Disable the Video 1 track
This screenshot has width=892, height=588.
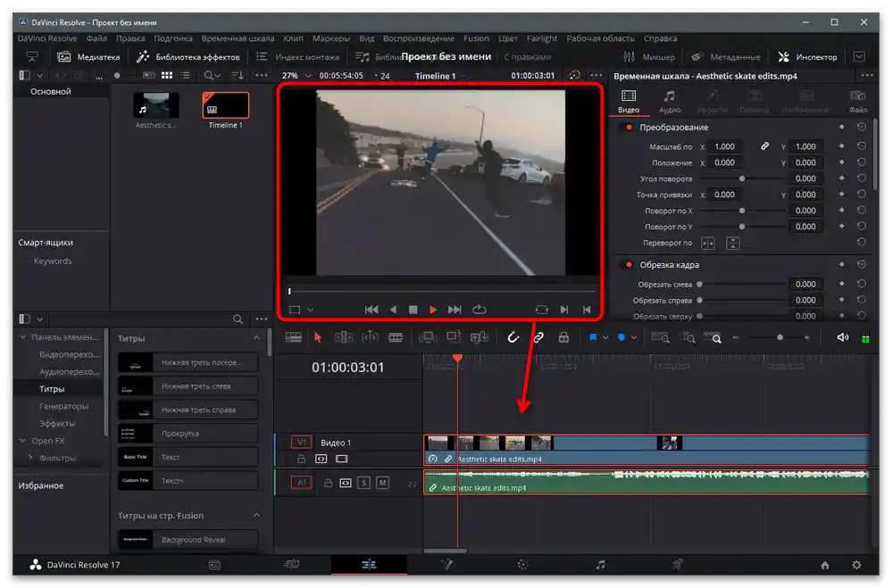pos(341,459)
